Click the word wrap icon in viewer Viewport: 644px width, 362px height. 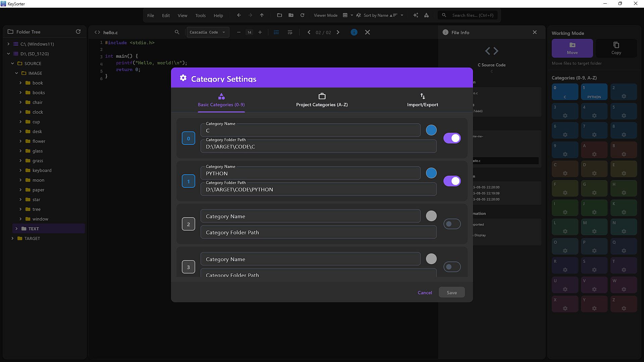[x=290, y=32]
